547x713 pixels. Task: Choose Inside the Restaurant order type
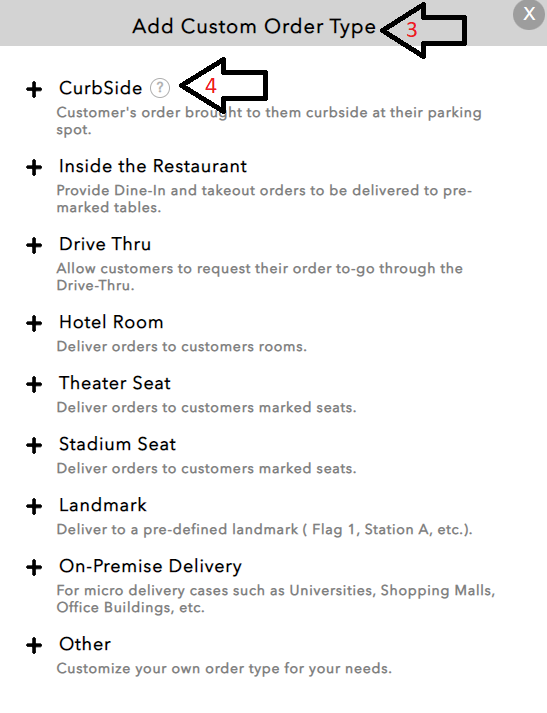pyautogui.click(x=153, y=166)
